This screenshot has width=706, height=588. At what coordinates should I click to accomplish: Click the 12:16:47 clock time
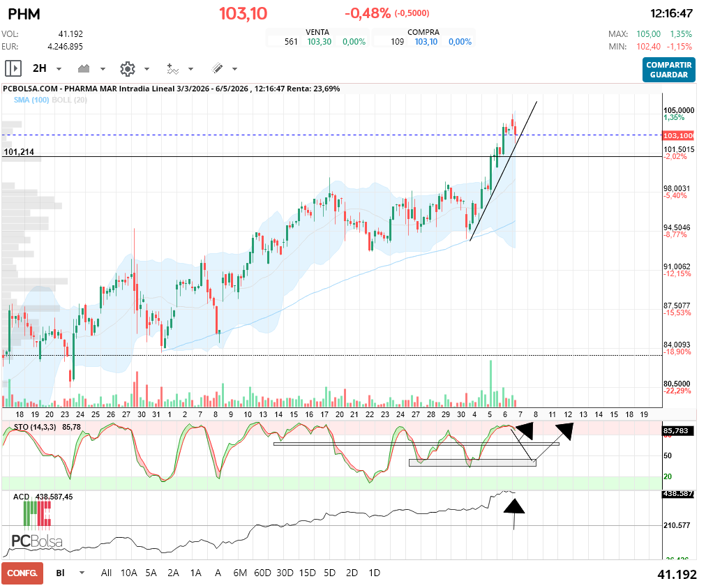[x=671, y=13]
